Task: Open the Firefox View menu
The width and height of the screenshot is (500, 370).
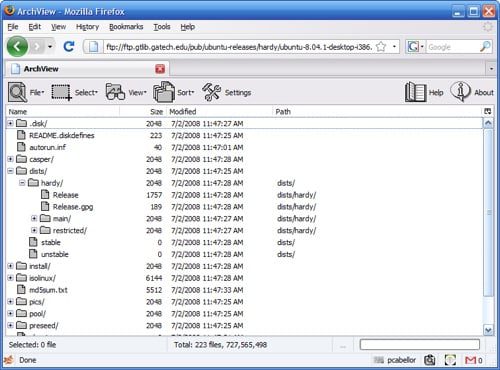Action: 58,27
